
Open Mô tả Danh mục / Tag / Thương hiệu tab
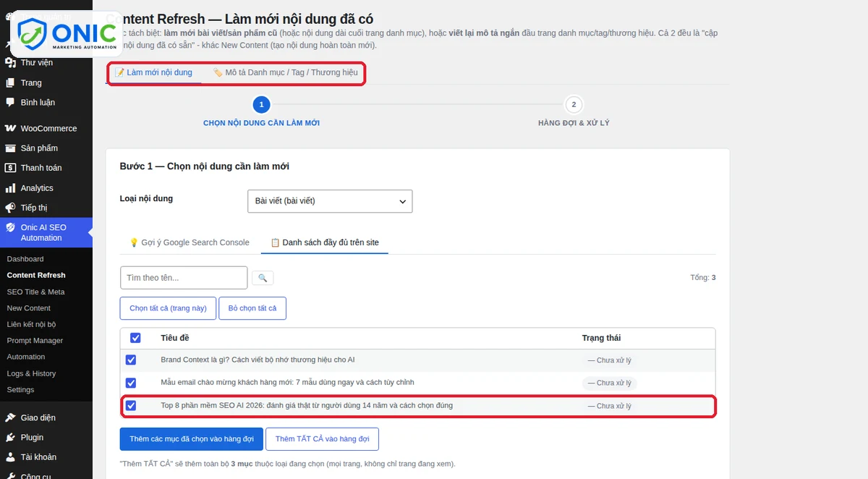coord(285,72)
